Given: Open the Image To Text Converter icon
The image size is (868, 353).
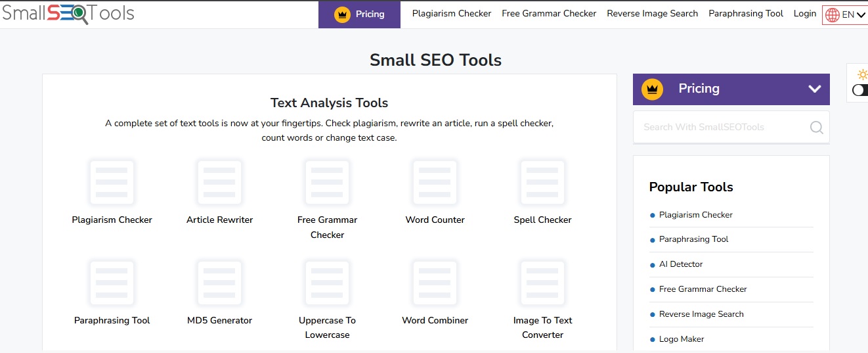Looking at the screenshot, I should coord(542,283).
